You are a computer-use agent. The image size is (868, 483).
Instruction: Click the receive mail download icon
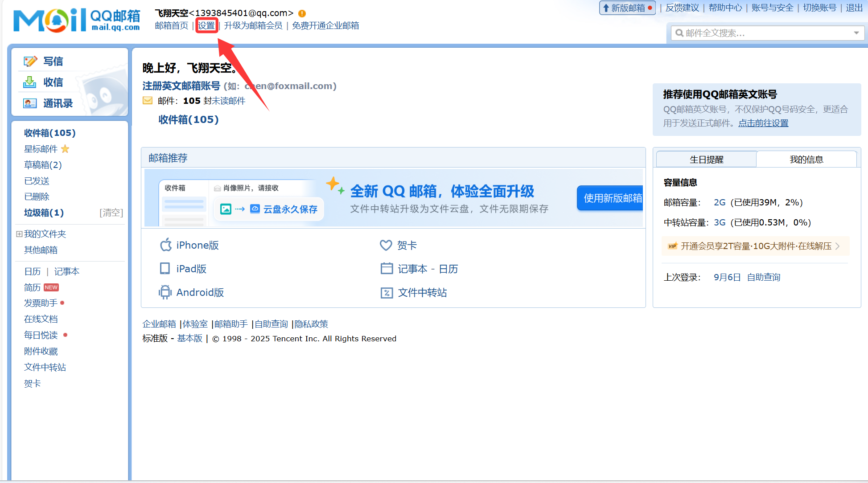(x=30, y=82)
